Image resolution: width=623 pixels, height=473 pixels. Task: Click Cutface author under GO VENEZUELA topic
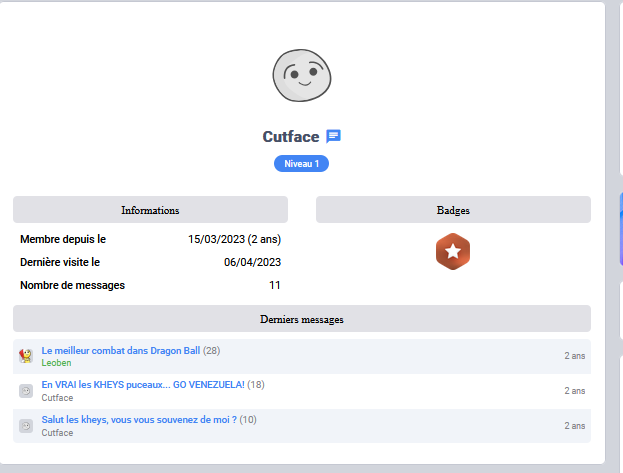(x=57, y=398)
